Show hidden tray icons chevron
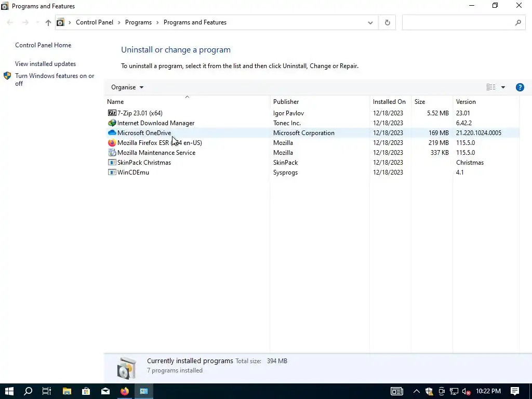This screenshot has height=399, width=532. (416, 391)
